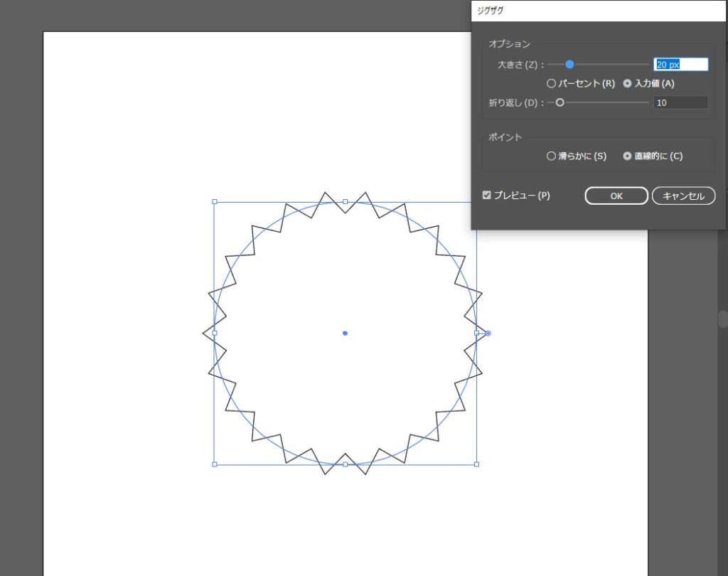The height and width of the screenshot is (576, 728).
Task: Click the right-middle bounding box handle
Action: (x=477, y=333)
